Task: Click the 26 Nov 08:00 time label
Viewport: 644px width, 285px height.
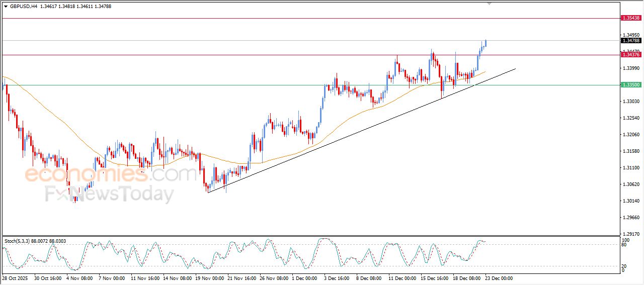Action: pos(274,278)
